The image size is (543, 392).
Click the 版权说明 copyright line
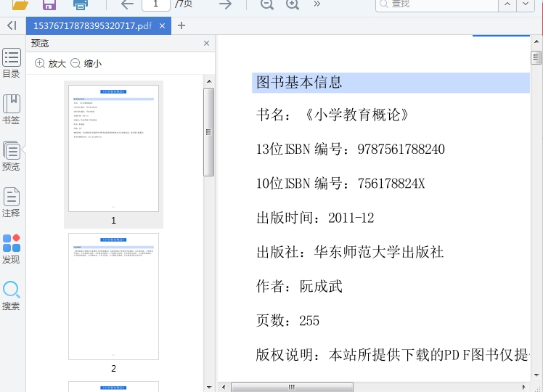[x=393, y=355]
